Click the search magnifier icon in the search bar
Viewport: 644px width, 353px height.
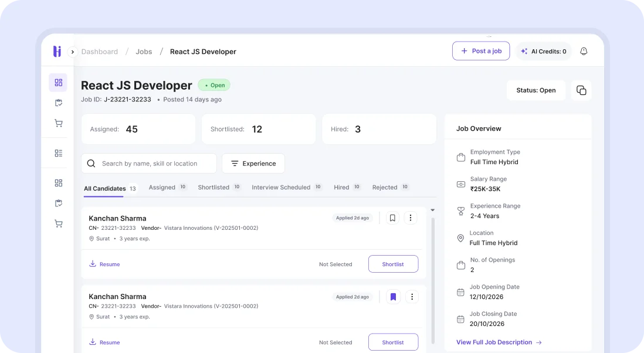coord(91,163)
